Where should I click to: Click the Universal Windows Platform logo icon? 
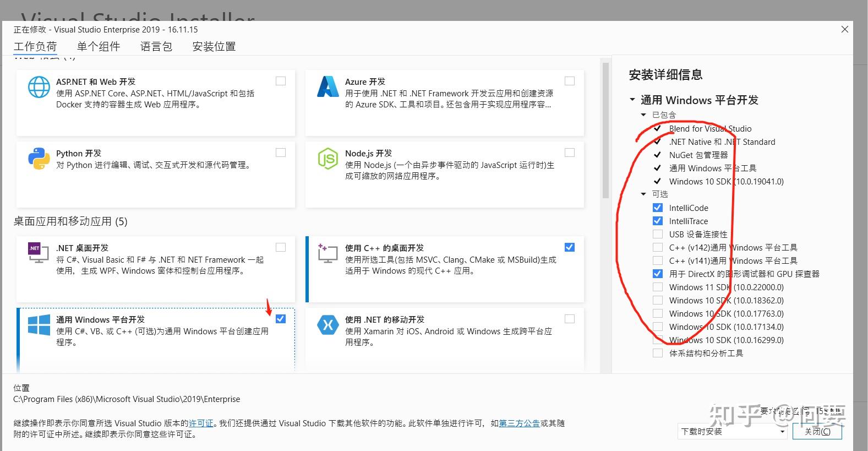point(39,325)
